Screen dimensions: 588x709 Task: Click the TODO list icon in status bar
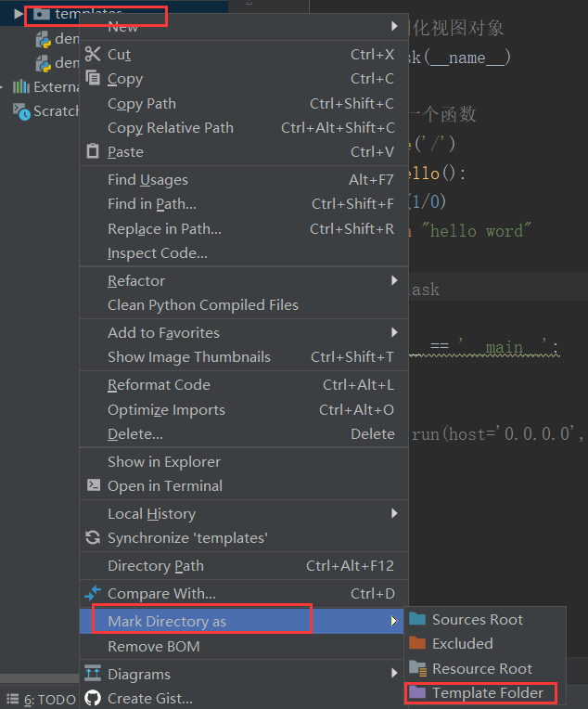13,699
